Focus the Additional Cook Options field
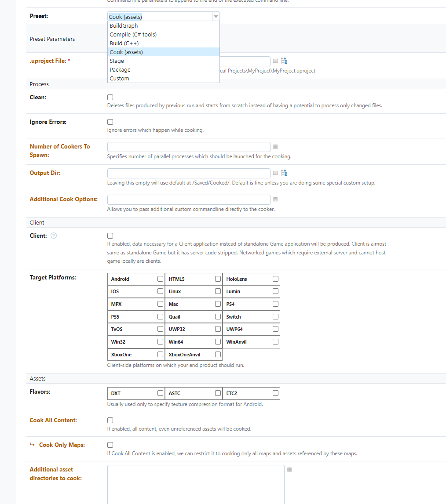446x504 pixels. coord(189,199)
